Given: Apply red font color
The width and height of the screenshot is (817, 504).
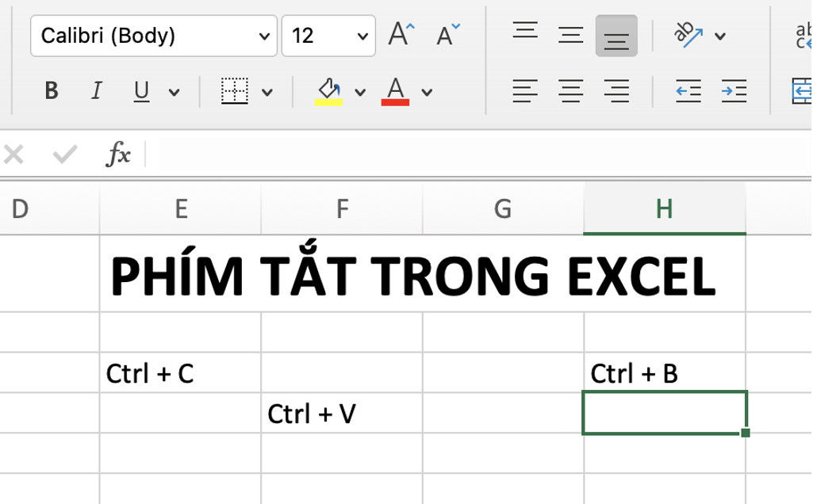Looking at the screenshot, I should 395,91.
